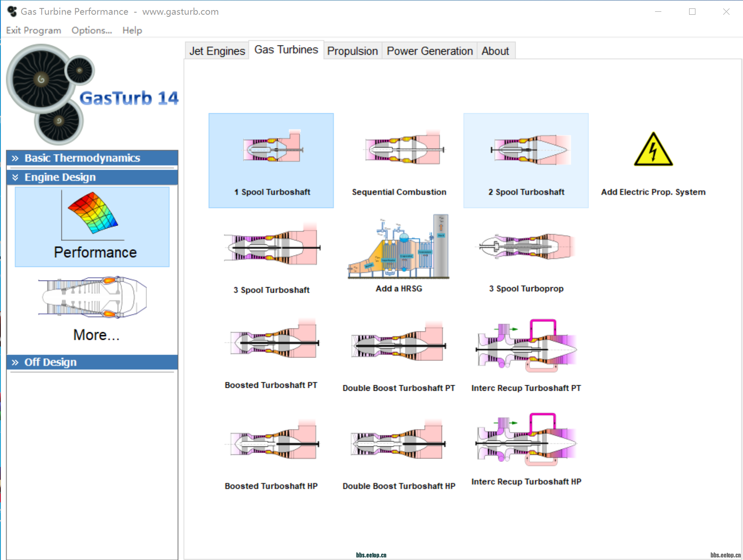
Task: Click the Add a HRSG label
Action: 399,288
